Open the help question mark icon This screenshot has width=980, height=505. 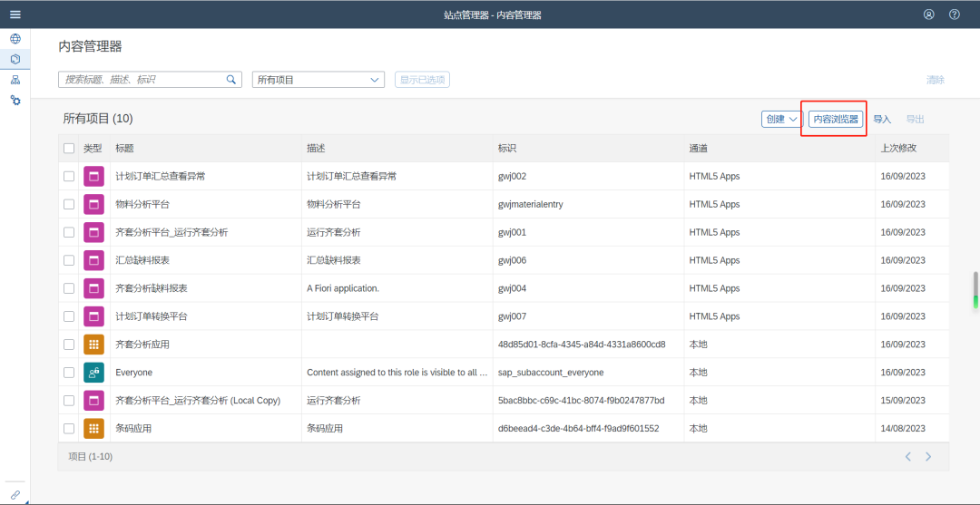click(955, 15)
